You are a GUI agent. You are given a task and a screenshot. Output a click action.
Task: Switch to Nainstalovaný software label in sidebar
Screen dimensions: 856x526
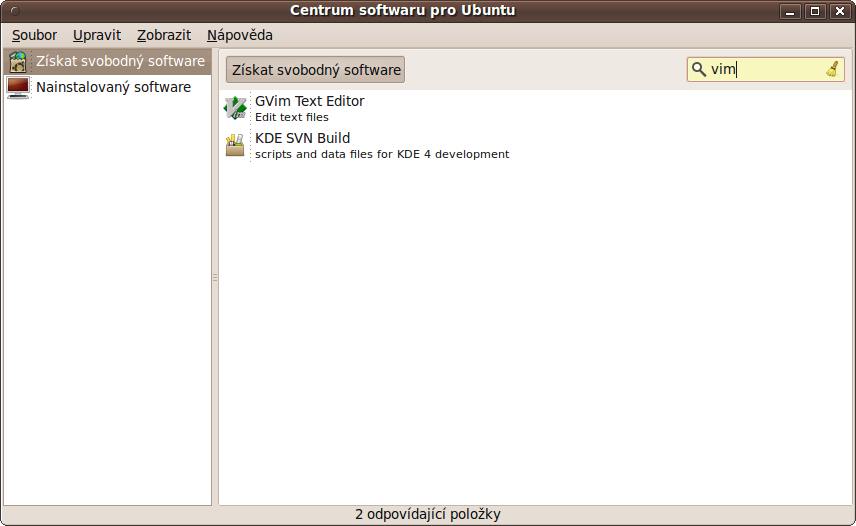(113, 87)
